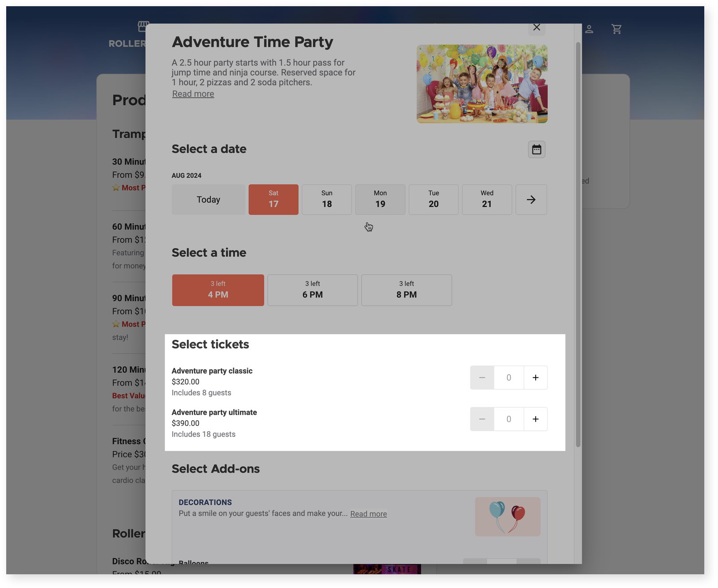
Task: Click the Today date button
Action: coord(208,200)
